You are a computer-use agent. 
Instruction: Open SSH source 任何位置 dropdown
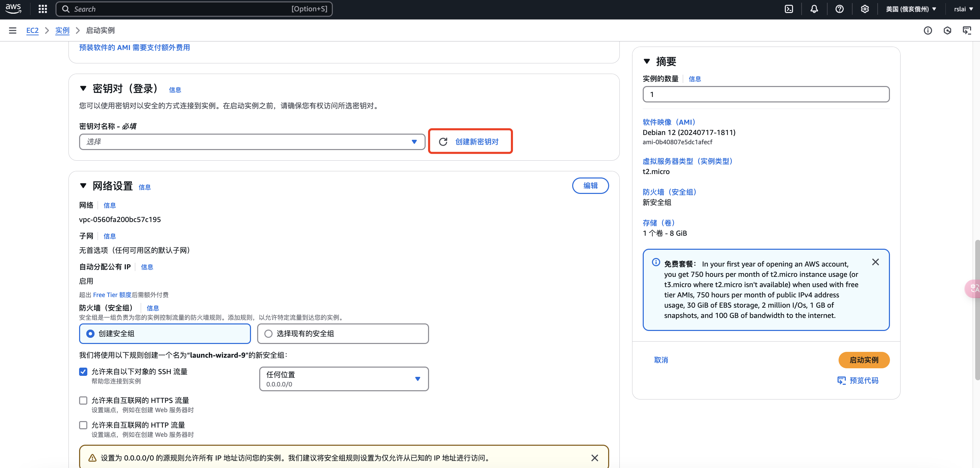343,379
